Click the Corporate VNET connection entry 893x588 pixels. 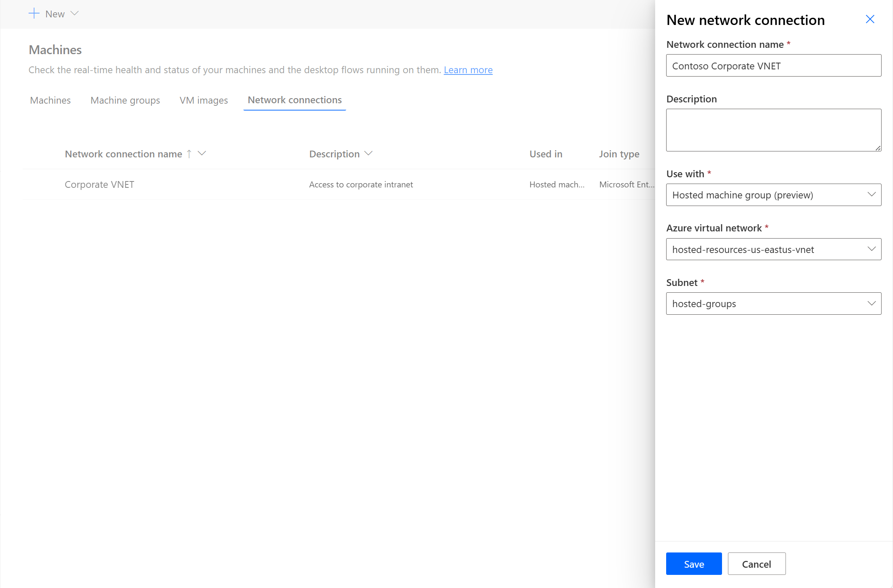[100, 184]
